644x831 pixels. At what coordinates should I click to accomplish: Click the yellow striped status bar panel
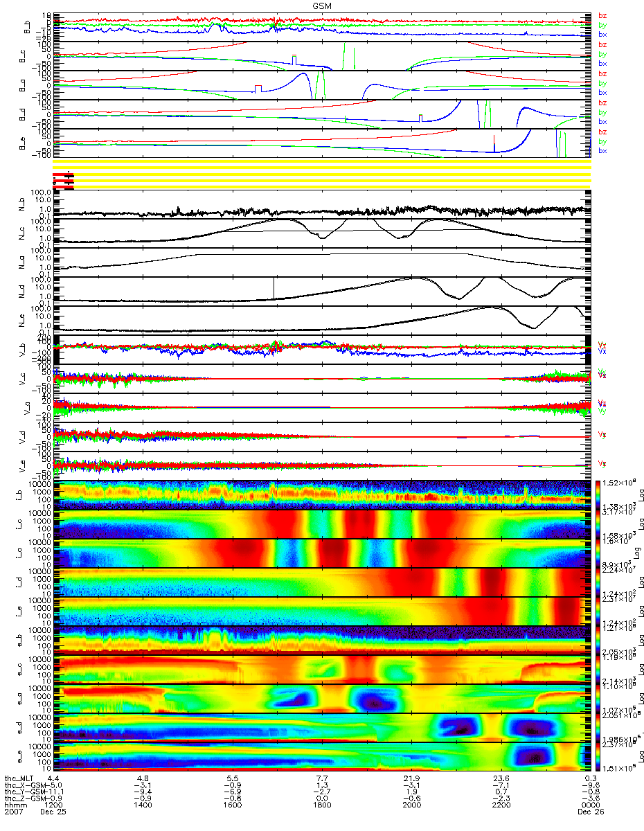[x=322, y=173]
